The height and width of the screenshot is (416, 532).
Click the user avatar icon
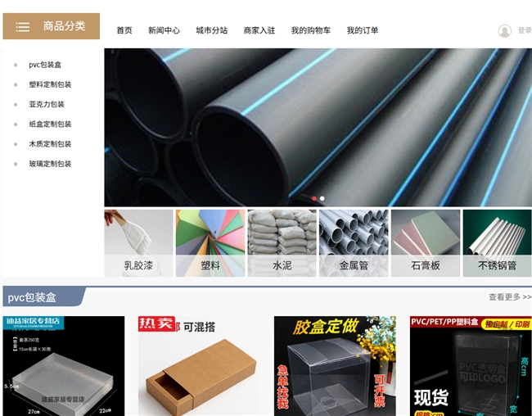pos(504,31)
